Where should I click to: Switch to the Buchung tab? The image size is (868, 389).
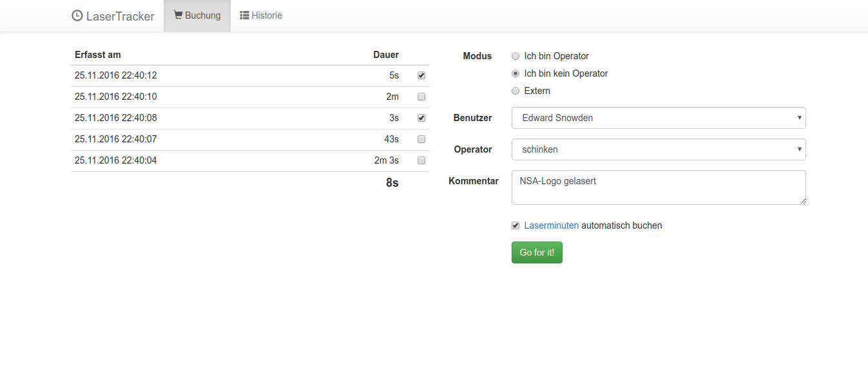(x=197, y=15)
